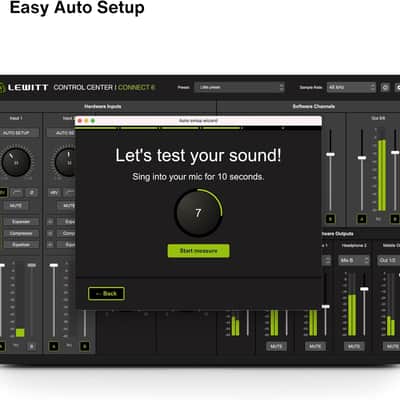Click the "Let's test your sound!" heading
Image resolution: width=400 pixels, height=400 pixels.
198,155
